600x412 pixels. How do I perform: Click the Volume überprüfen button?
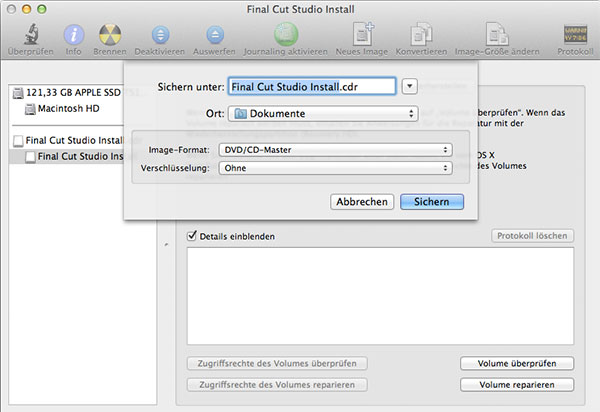click(x=517, y=363)
